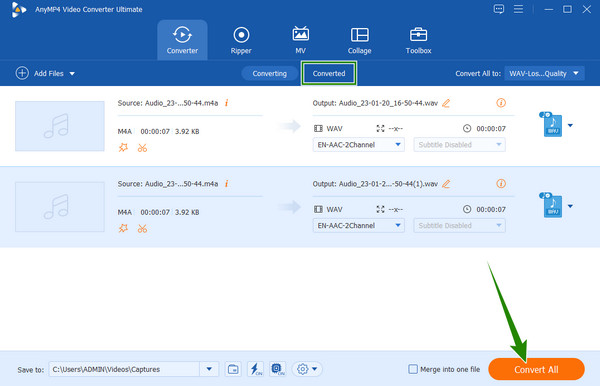This screenshot has width=600, height=386.
Task: Select the first audio file thumbnail
Action: 60,126
